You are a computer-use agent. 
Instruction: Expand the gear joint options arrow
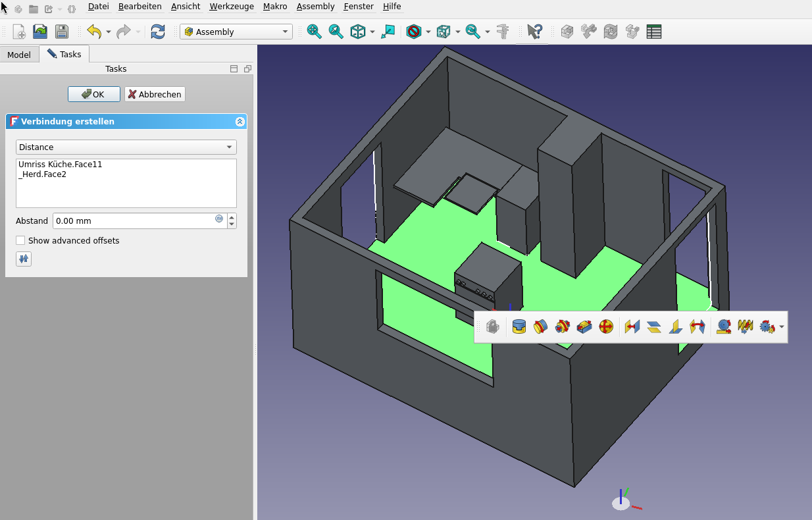tap(782, 327)
